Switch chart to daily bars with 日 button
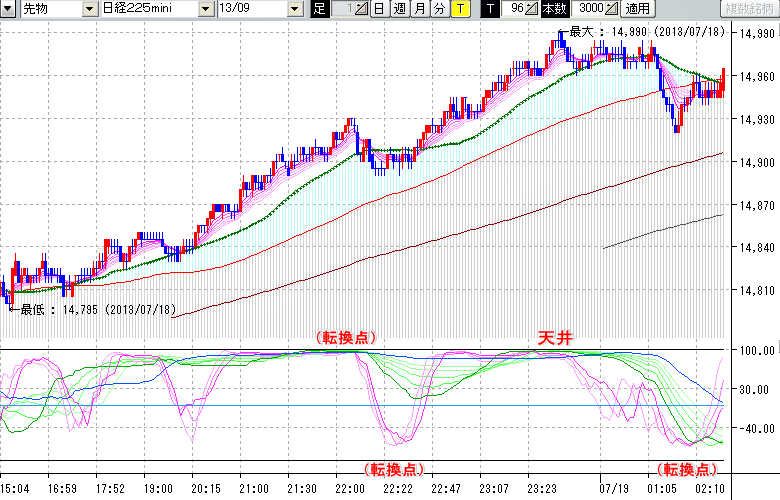780x500 pixels. pos(378,9)
